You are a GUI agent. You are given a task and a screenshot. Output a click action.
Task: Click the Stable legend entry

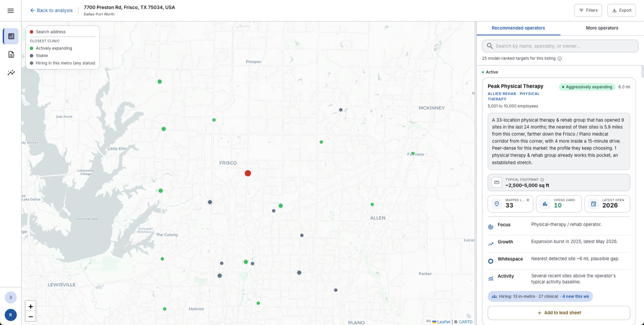click(39, 56)
